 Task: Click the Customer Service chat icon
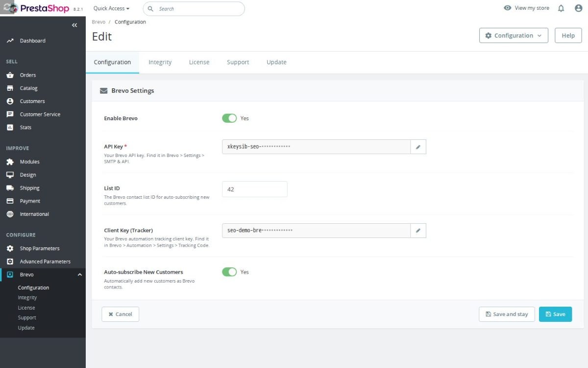[x=10, y=114]
